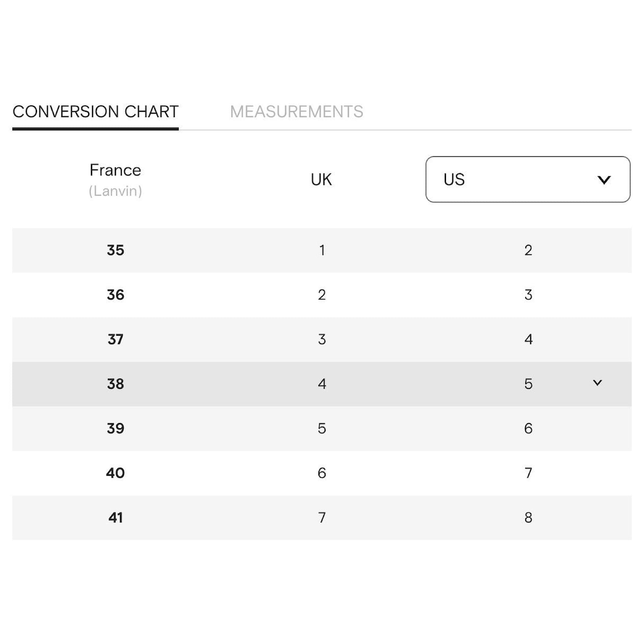Click the France (Lanvin) column header
Image resolution: width=644 pixels, height=644 pixels.
(116, 180)
